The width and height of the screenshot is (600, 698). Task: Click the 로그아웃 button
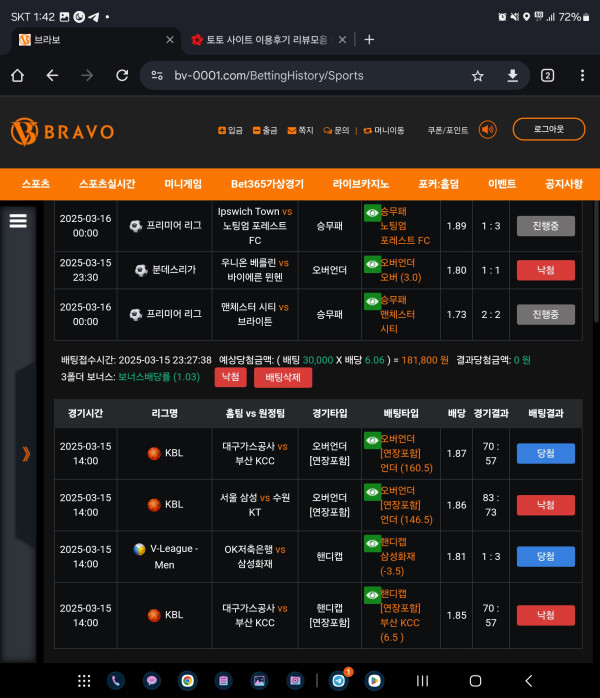(548, 130)
